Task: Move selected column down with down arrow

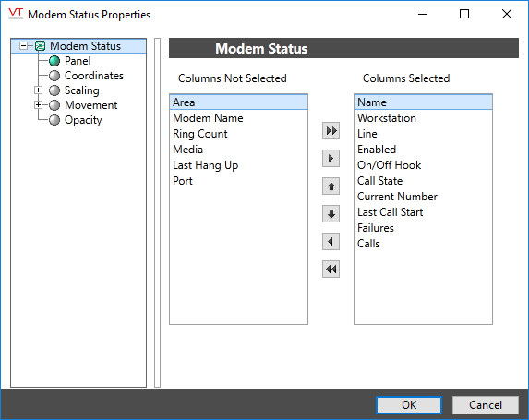Action: click(x=331, y=213)
